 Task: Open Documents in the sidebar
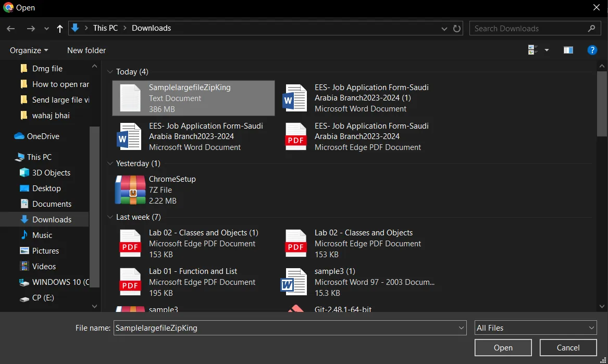(52, 204)
